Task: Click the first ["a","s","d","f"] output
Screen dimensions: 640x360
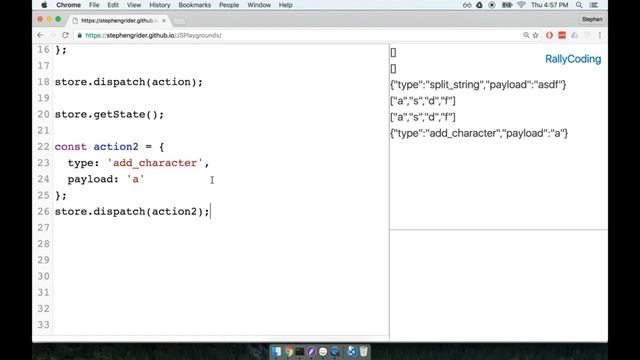Action: pyautogui.click(x=423, y=101)
